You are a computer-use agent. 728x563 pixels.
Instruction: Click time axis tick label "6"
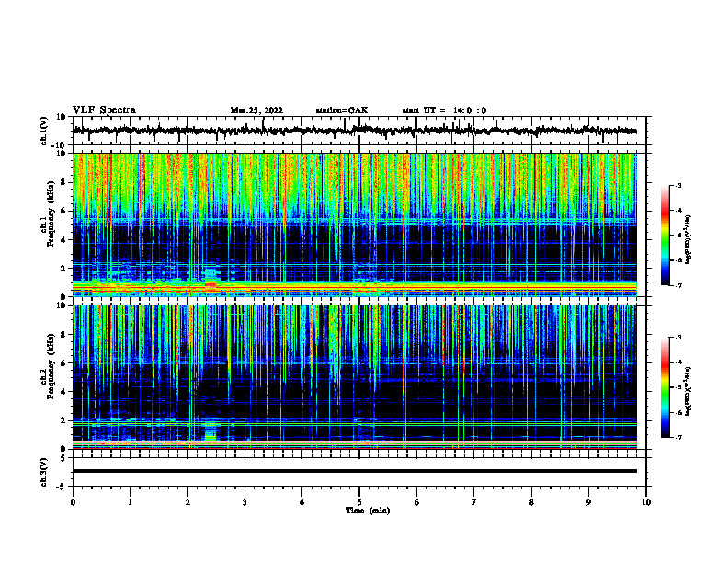(417, 502)
